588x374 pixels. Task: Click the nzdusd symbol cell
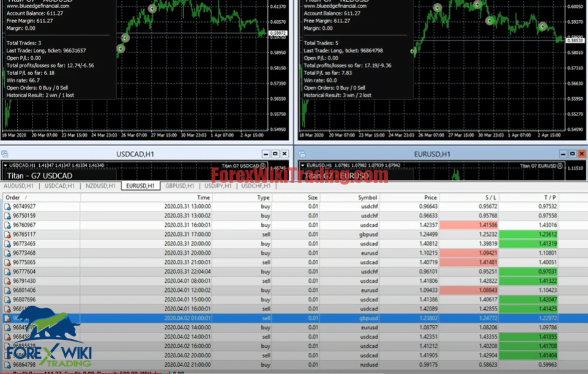(x=368, y=365)
